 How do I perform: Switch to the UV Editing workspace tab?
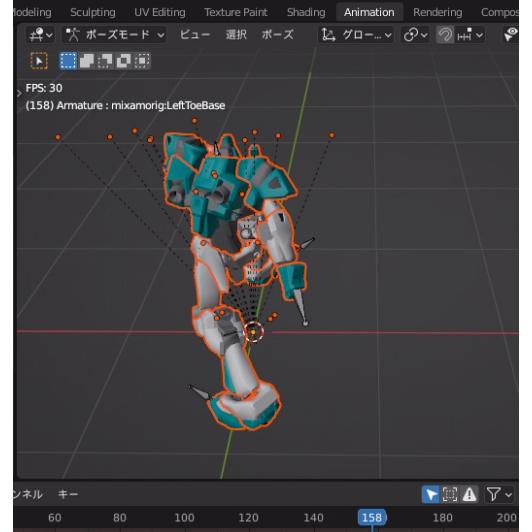160,12
